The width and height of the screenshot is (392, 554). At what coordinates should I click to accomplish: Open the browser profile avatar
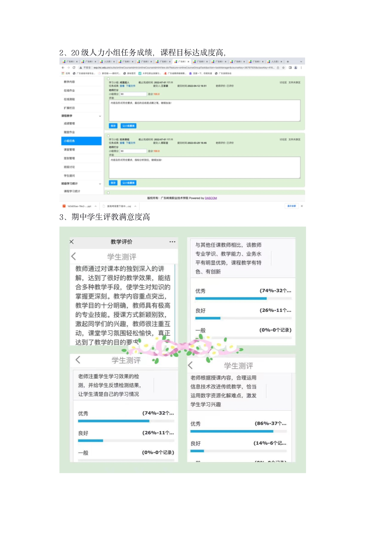296,68
